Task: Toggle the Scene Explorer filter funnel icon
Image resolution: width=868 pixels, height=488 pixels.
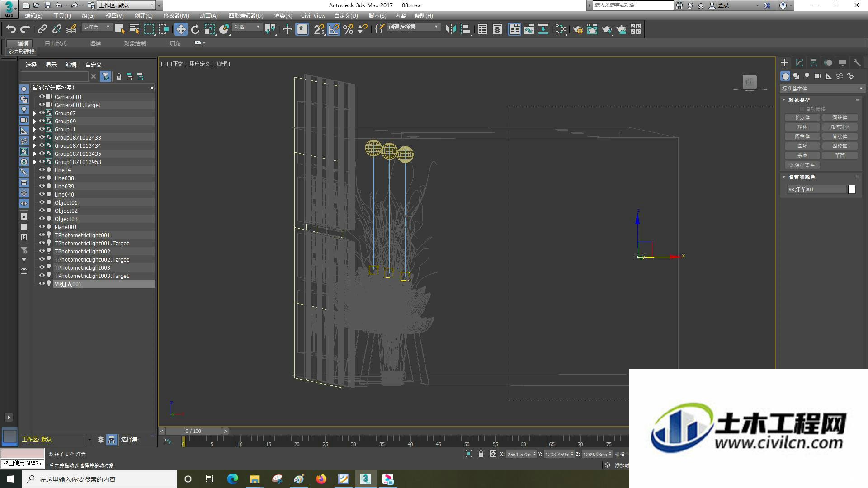Action: tap(105, 76)
